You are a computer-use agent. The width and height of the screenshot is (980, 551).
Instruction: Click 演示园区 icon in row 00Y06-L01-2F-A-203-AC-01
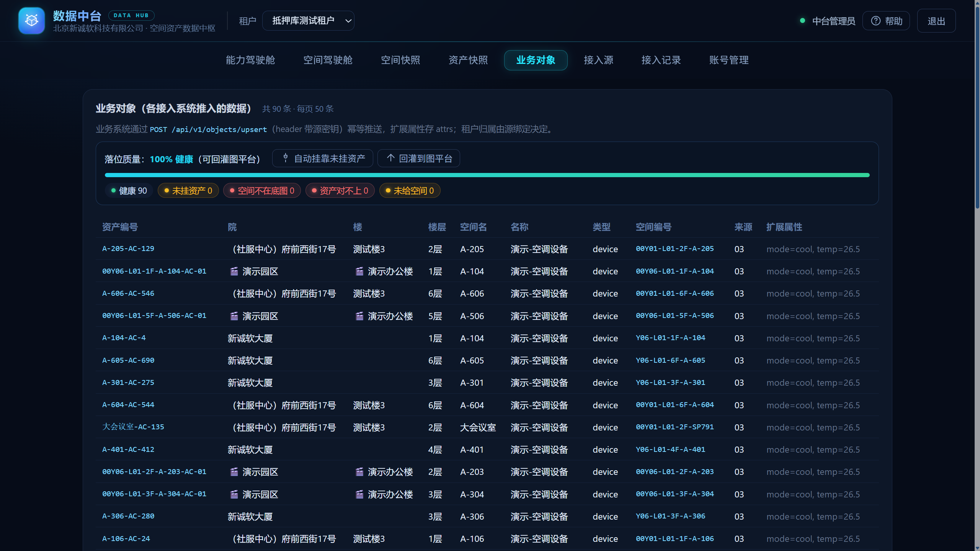(x=234, y=472)
